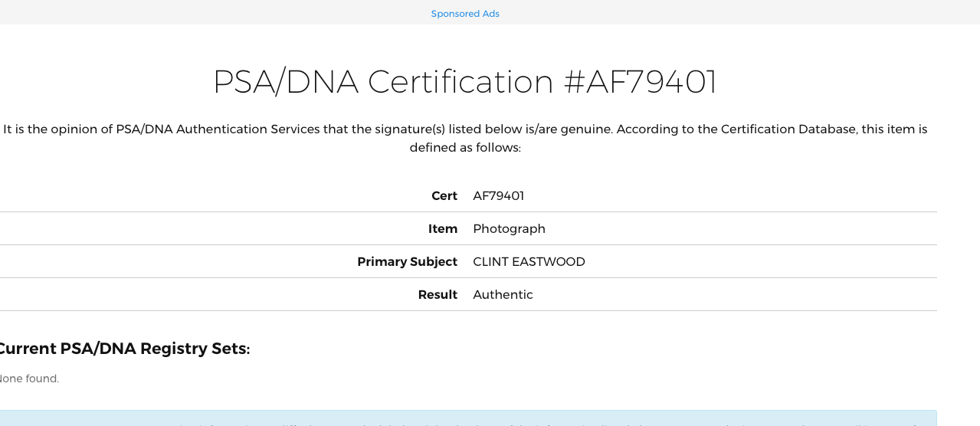This screenshot has height=426, width=980.
Task: Select the Primary Subject label
Action: tap(407, 262)
